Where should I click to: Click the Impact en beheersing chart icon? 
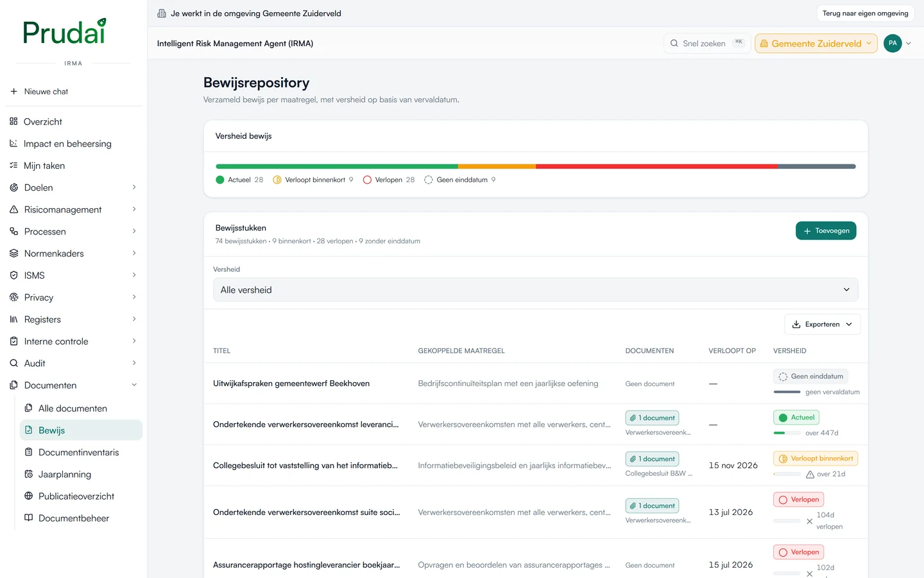pyautogui.click(x=13, y=143)
